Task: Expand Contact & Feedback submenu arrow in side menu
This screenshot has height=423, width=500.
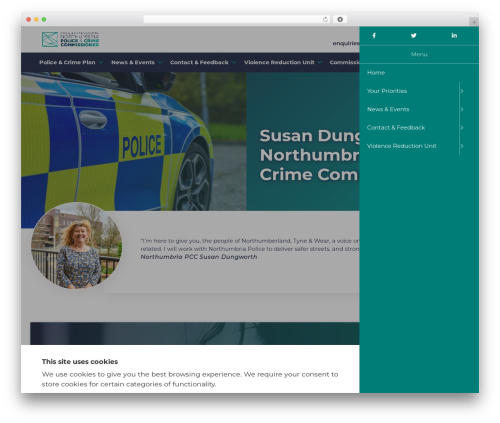Action: (462, 128)
